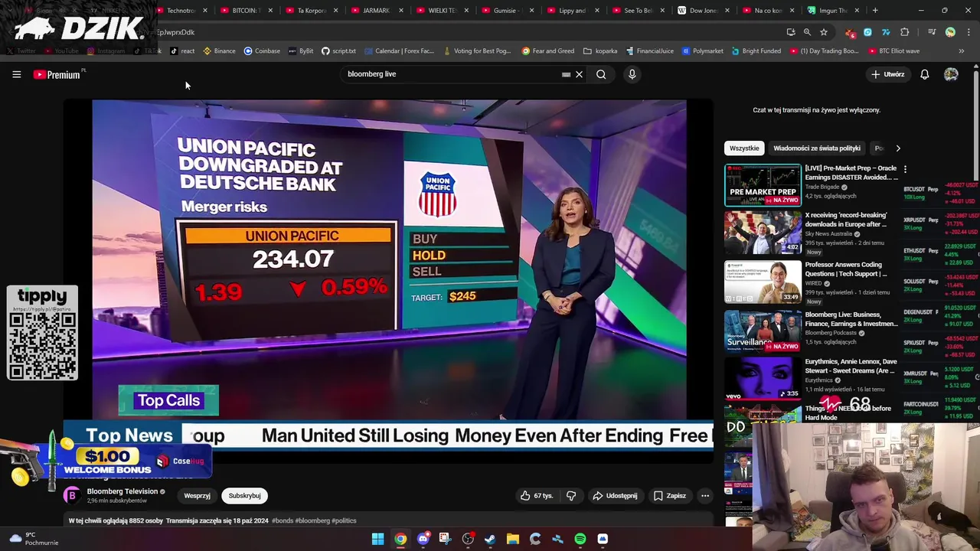The height and width of the screenshot is (551, 980).
Task: Open Discord from the taskbar
Action: tap(423, 539)
